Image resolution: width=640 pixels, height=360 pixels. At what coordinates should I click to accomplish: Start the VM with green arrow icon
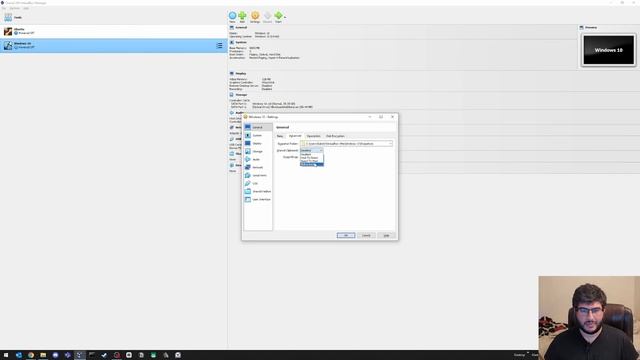tap(278, 16)
